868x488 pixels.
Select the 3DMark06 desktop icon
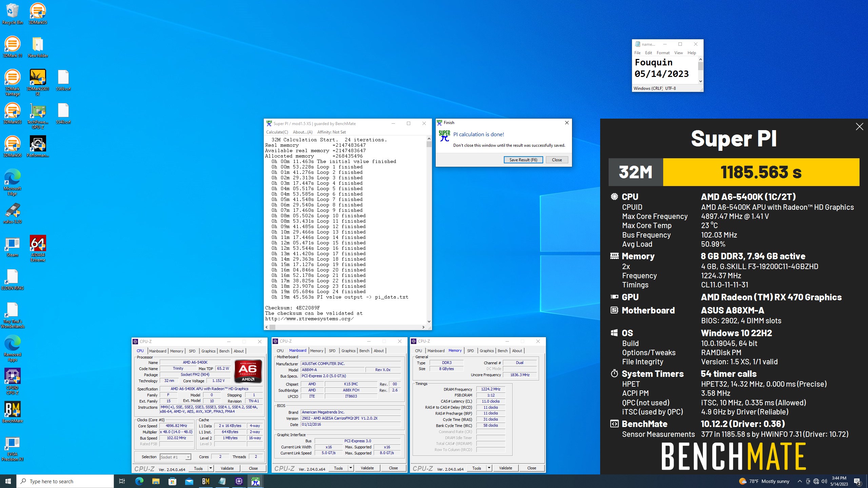(13, 147)
